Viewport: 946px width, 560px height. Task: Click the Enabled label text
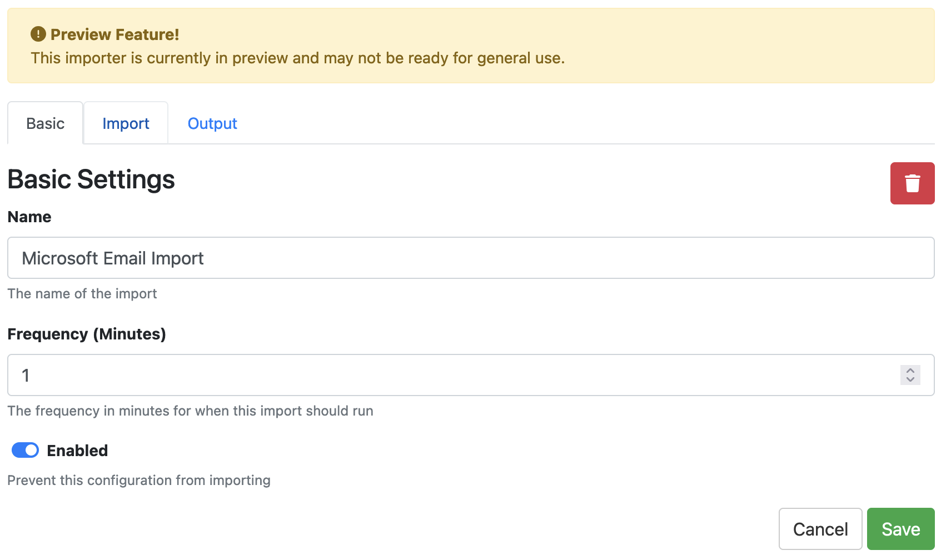point(77,451)
